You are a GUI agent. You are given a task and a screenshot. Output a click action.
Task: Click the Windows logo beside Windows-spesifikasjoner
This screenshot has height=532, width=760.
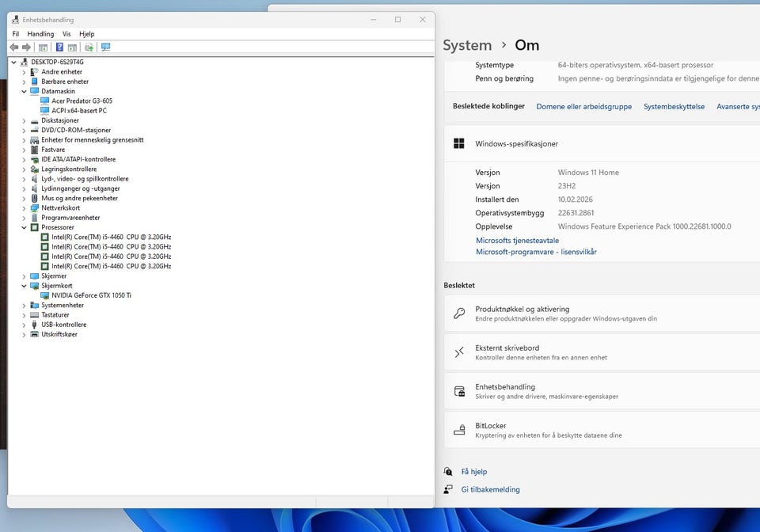(x=459, y=143)
